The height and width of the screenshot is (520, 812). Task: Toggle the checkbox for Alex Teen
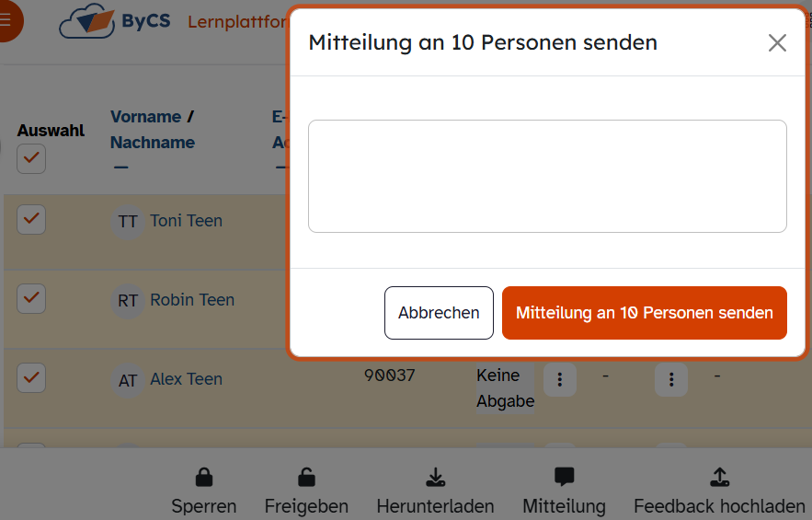pos(31,378)
